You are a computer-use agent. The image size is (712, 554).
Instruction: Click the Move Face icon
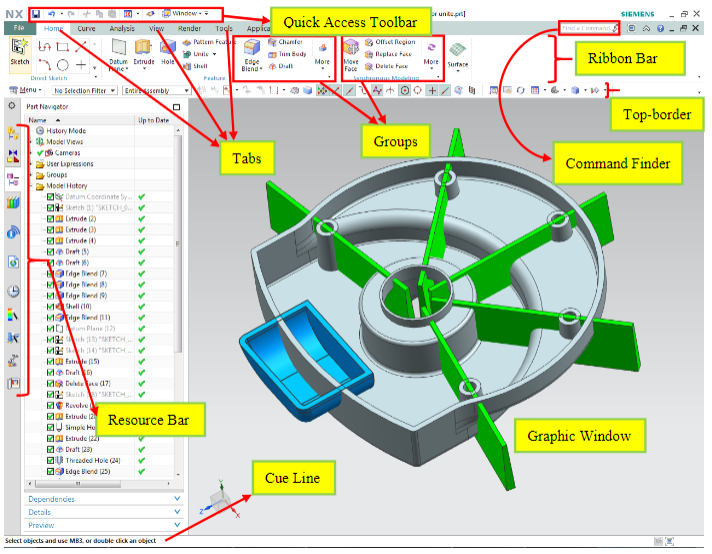[352, 50]
